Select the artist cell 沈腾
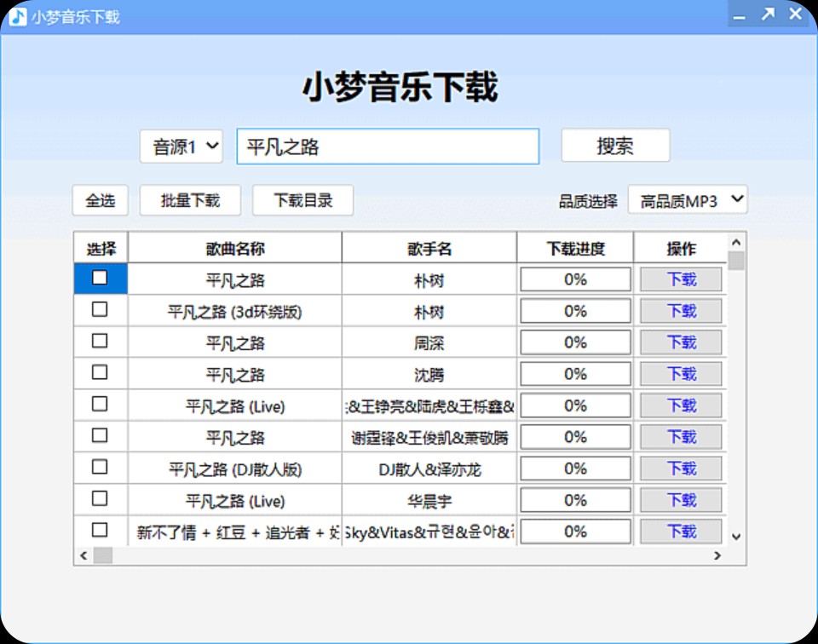 tap(429, 375)
